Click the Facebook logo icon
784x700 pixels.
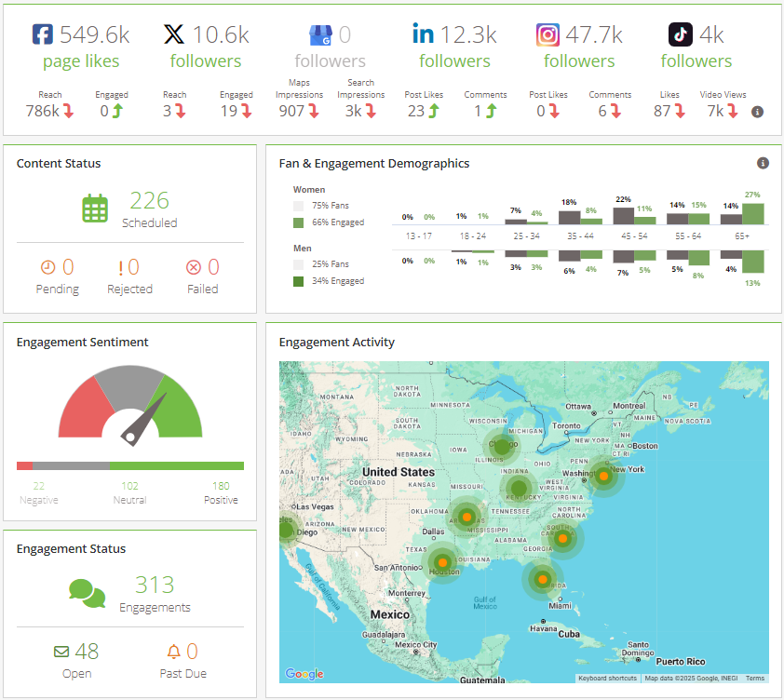43,35
